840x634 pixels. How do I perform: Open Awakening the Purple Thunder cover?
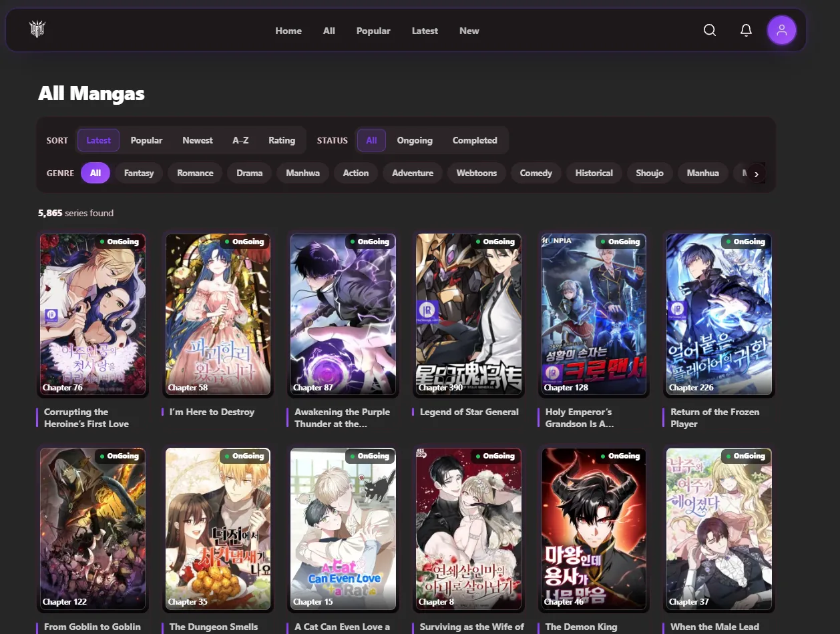point(343,314)
